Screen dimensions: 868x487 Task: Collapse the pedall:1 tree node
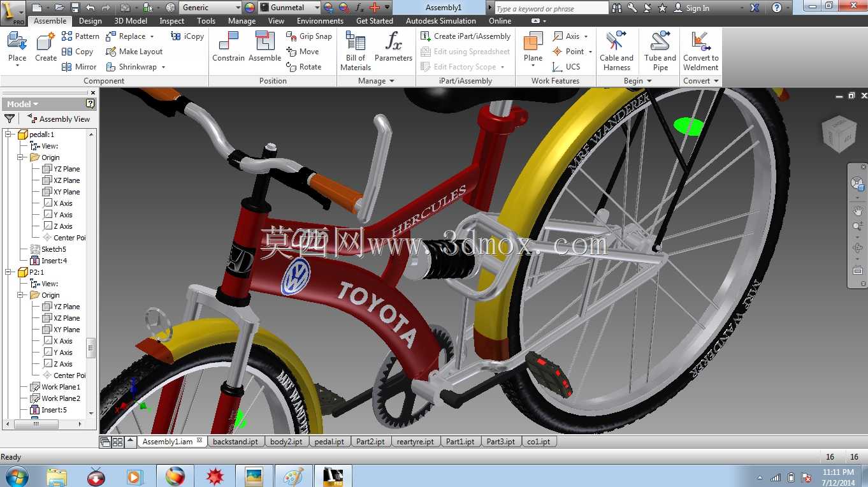pos(9,134)
